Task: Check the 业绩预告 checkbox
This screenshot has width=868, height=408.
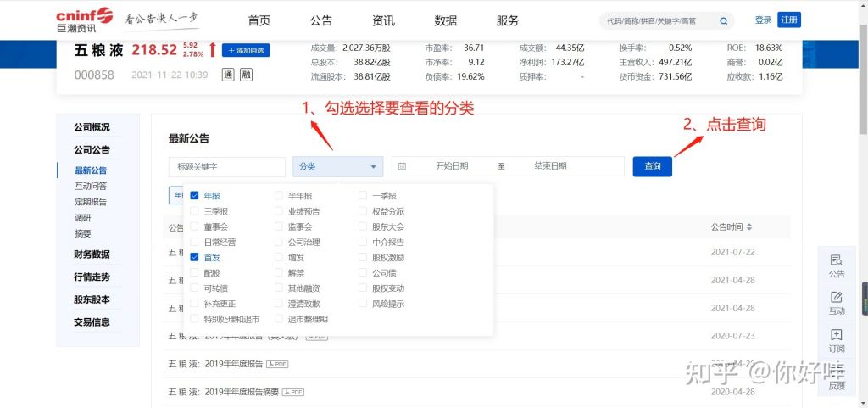Action: (278, 211)
